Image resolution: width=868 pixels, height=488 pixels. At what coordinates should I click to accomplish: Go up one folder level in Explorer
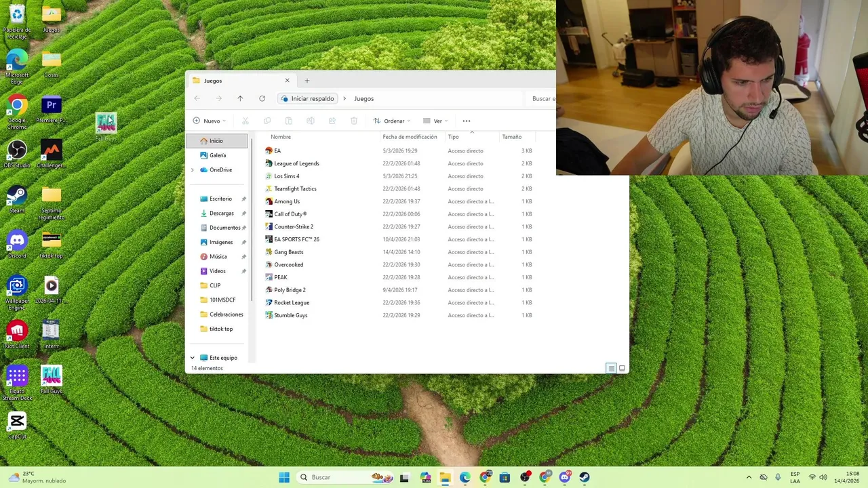coord(240,99)
